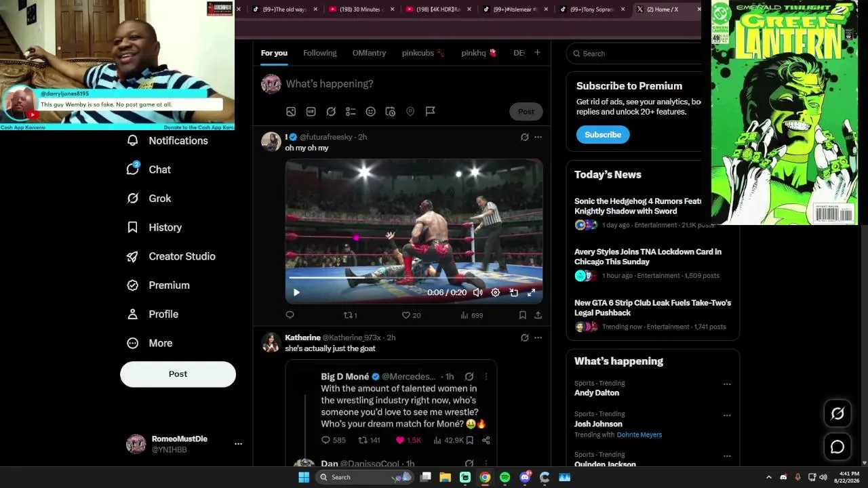Show hidden system tray icons

point(768,477)
